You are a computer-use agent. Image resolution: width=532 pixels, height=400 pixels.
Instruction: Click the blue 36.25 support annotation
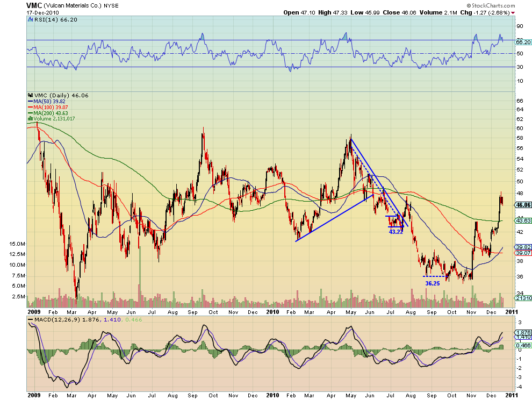click(x=433, y=283)
